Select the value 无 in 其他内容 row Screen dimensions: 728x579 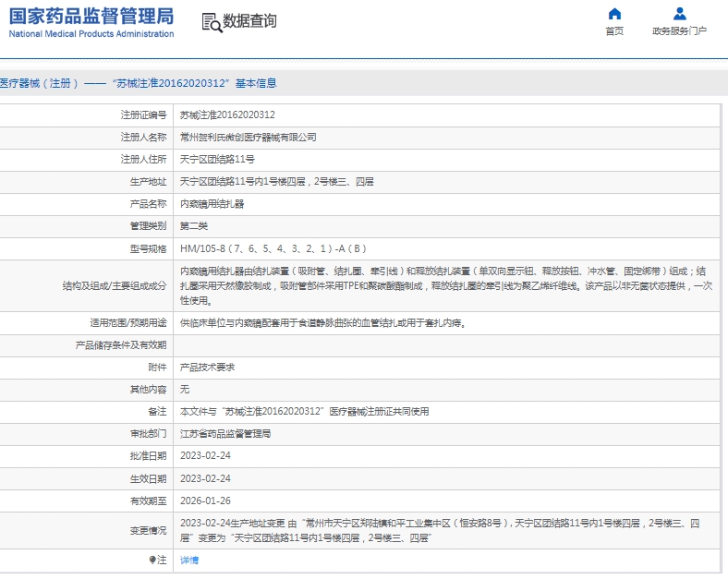pyautogui.click(x=185, y=390)
